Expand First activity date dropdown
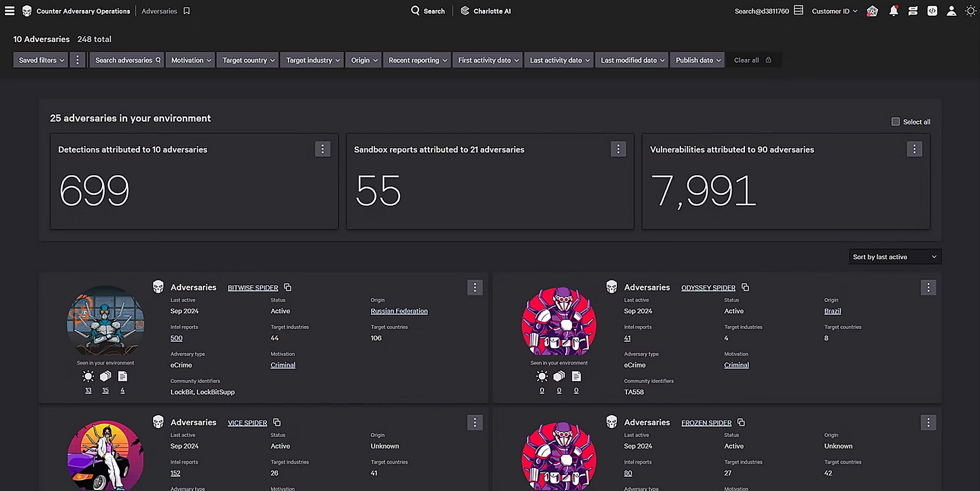The image size is (980, 491). pos(488,60)
